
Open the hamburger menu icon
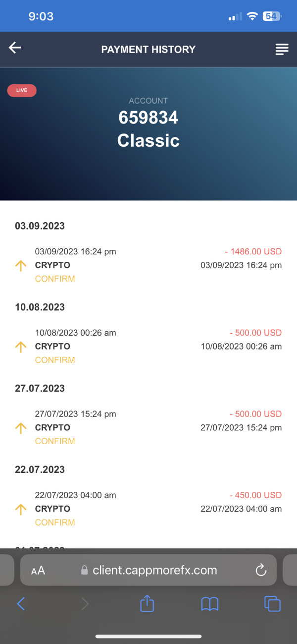pyautogui.click(x=282, y=49)
